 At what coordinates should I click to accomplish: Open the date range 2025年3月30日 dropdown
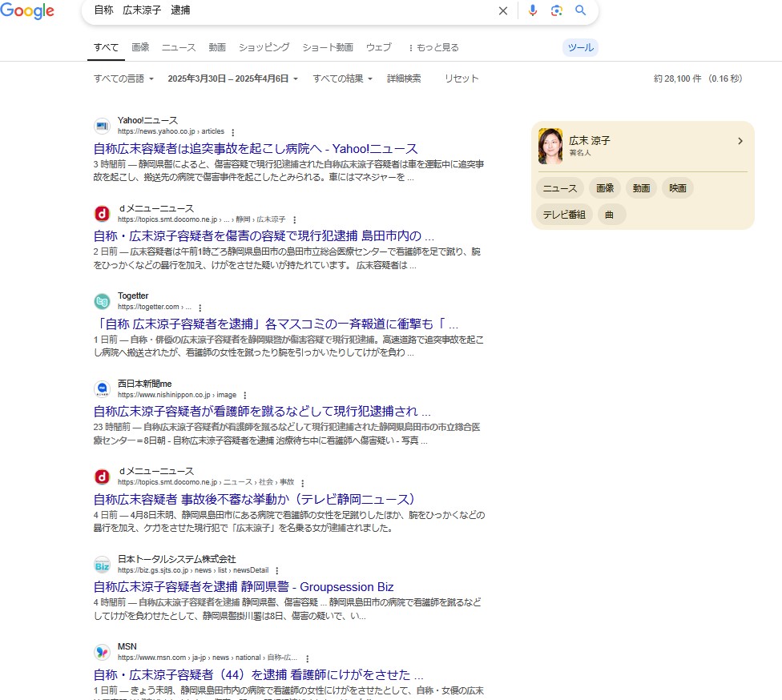233,78
